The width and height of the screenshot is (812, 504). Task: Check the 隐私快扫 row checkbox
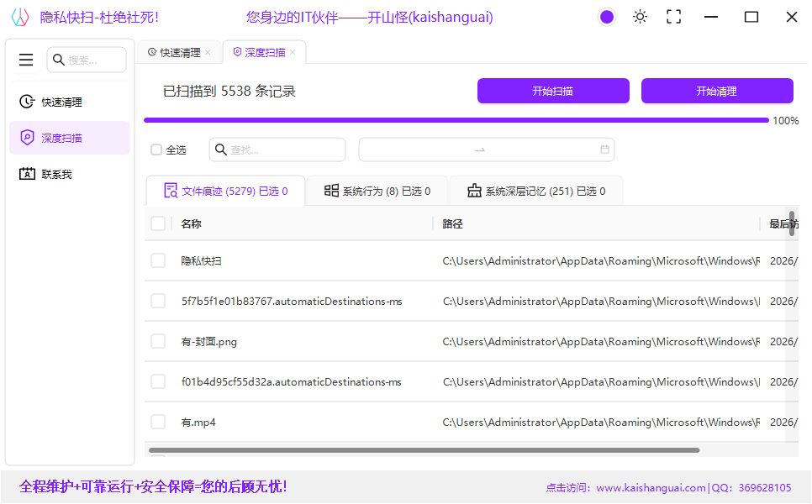pyautogui.click(x=158, y=260)
